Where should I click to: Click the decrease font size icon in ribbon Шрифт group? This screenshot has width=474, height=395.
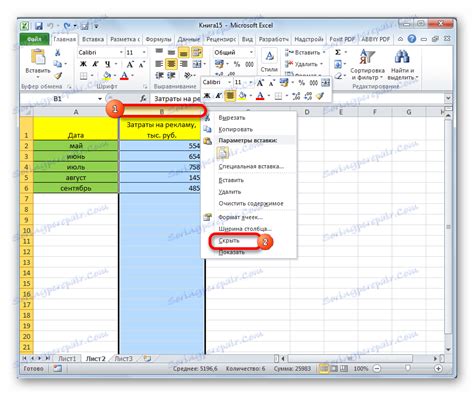coord(141,64)
